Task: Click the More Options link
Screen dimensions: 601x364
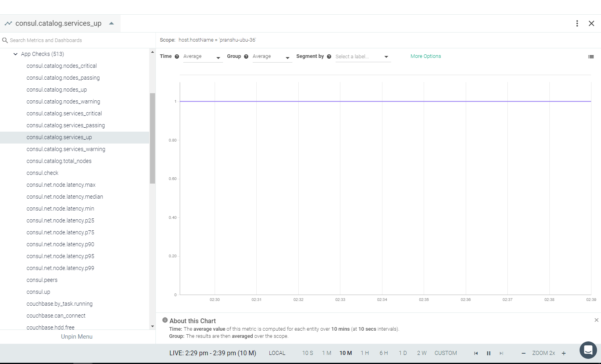Action: (426, 56)
